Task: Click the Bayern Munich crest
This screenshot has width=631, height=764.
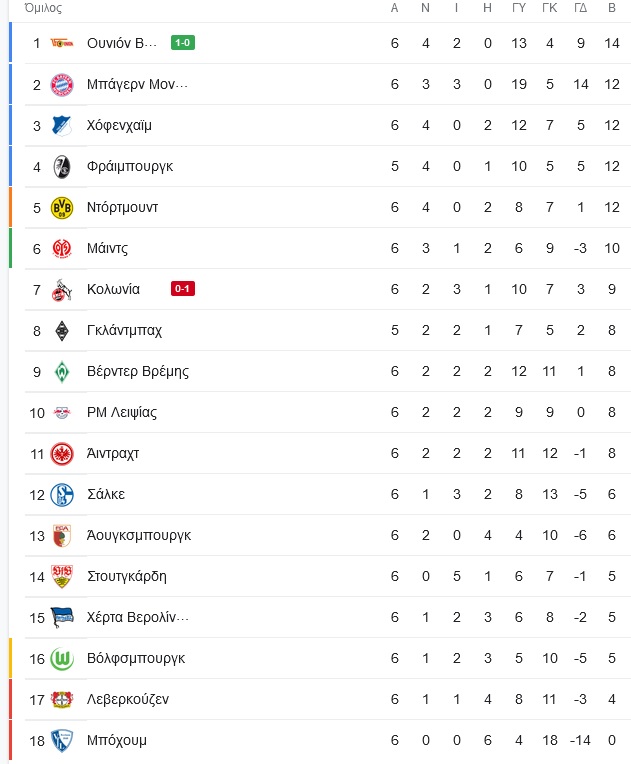Action: 62,85
